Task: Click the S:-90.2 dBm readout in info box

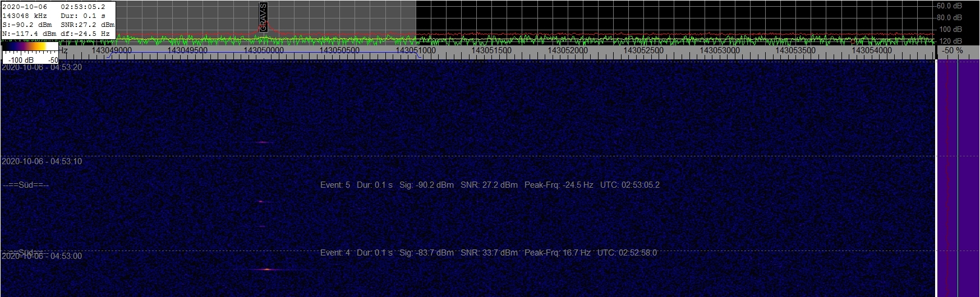Action: pos(27,25)
